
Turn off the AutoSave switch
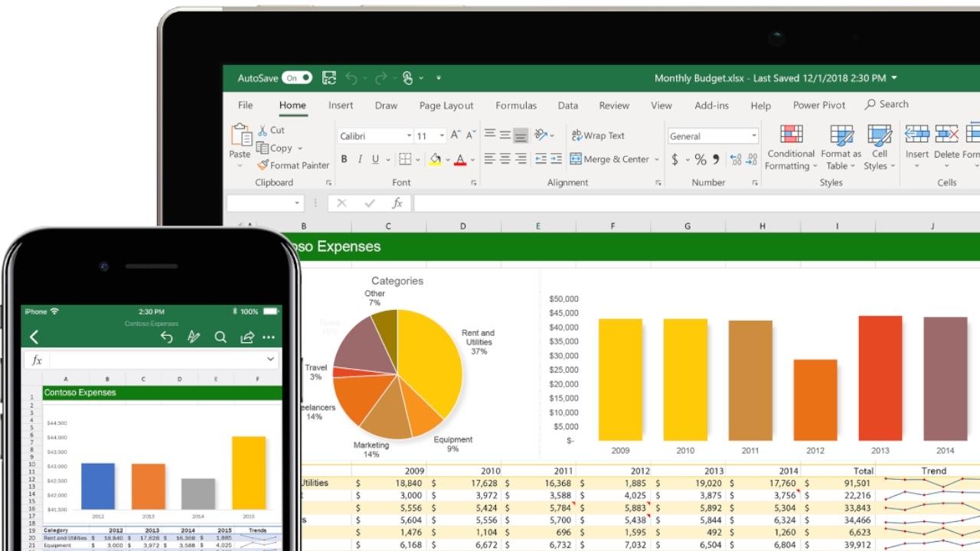point(297,78)
